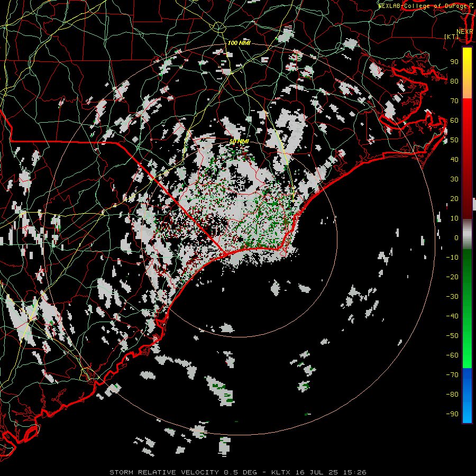This screenshot has height=476, width=476.
Task: Click the 0 value on velocity scale
Action: pyautogui.click(x=456, y=238)
